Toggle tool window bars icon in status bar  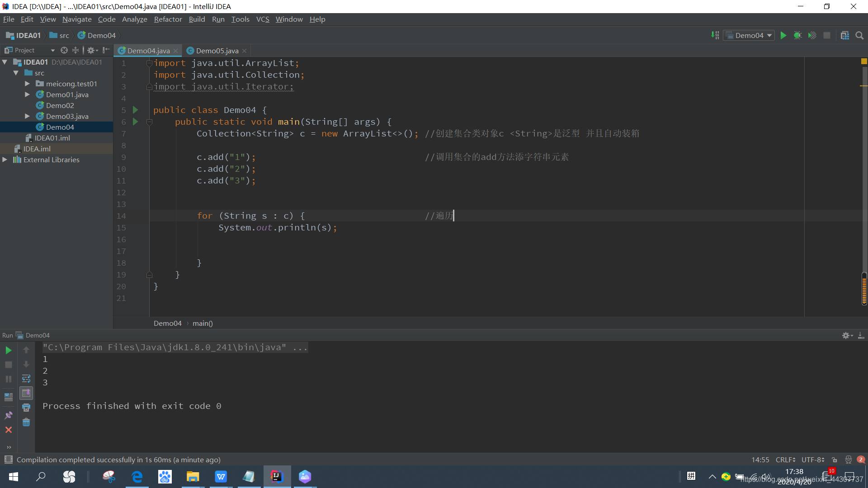pos(8,460)
